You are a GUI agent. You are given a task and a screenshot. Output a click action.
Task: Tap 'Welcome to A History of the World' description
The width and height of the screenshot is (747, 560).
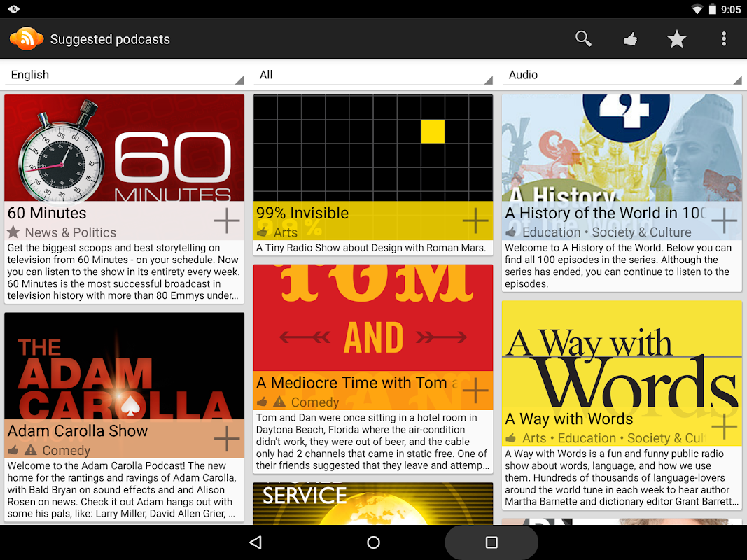coord(618,266)
